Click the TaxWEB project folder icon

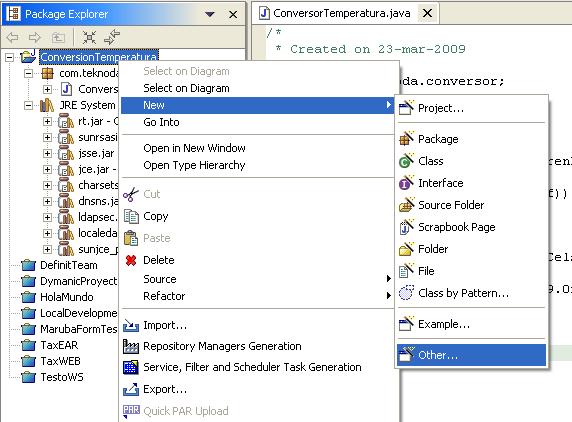[x=28, y=361]
